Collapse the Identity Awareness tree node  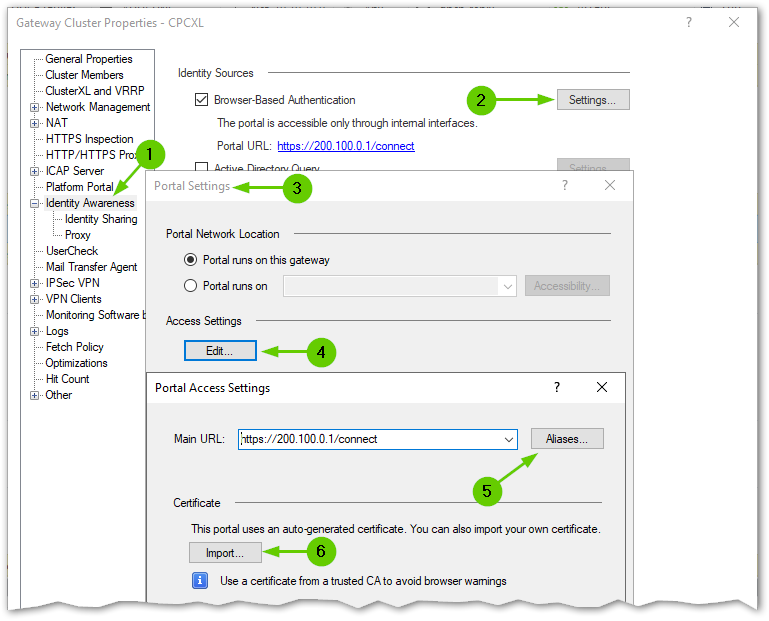pyautogui.click(x=34, y=203)
